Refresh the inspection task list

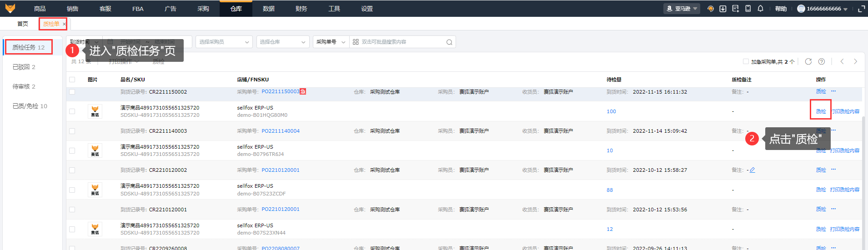[x=808, y=61]
